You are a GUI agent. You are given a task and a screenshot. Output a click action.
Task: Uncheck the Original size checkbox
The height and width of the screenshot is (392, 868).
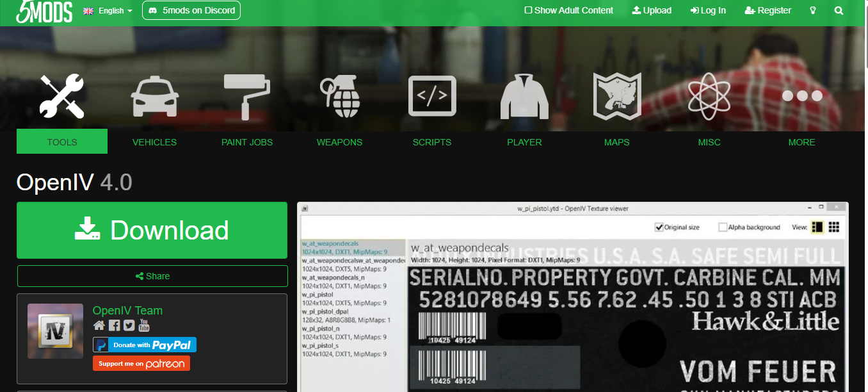tap(659, 227)
